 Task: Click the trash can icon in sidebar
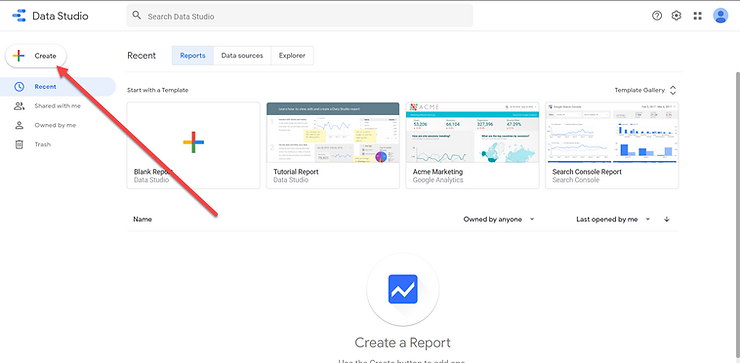pos(19,144)
